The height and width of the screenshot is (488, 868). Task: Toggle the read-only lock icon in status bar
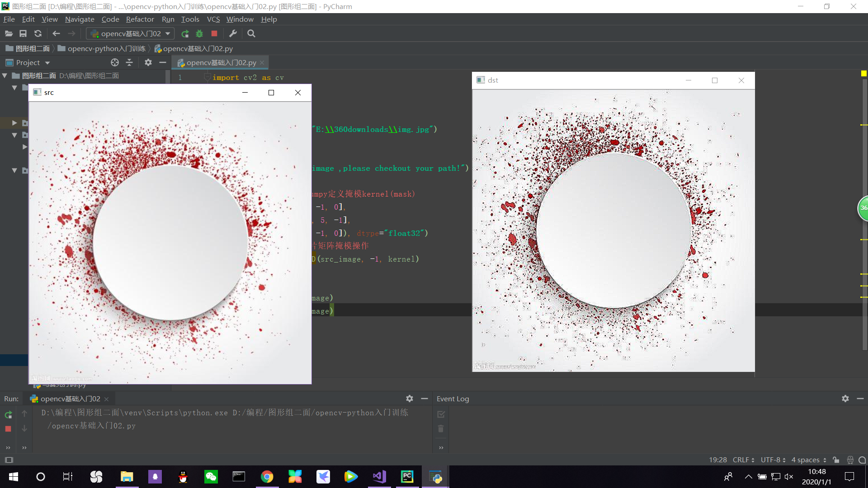836,460
